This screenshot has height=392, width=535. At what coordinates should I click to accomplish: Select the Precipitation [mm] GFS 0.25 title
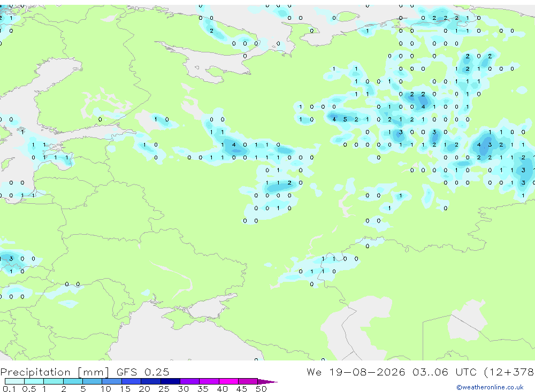[85, 372]
